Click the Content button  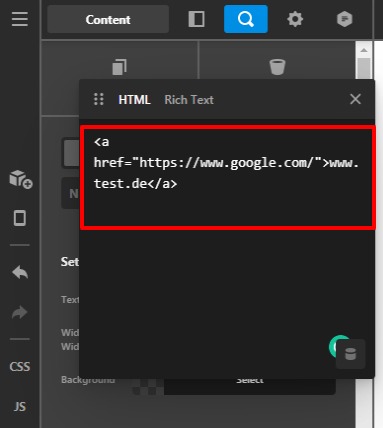point(108,19)
